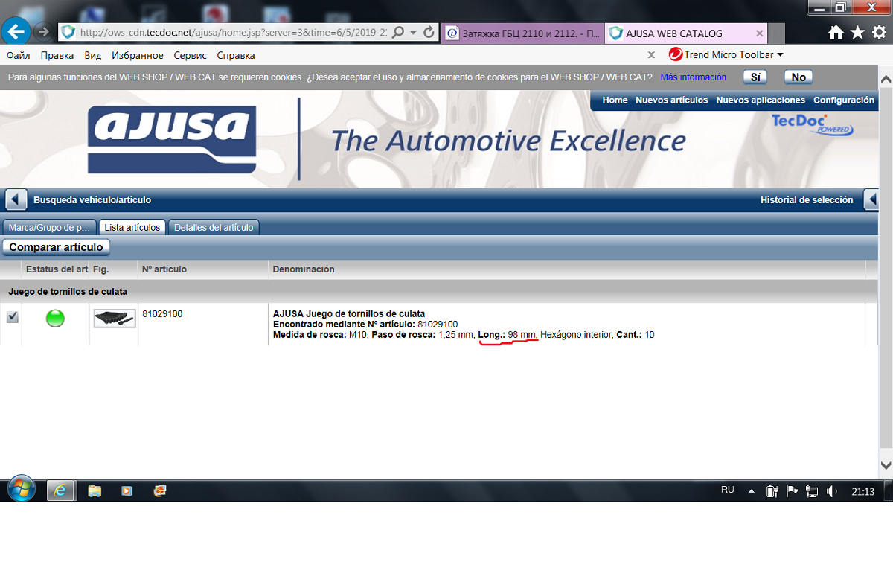Click the AJUSA logo

(x=172, y=139)
